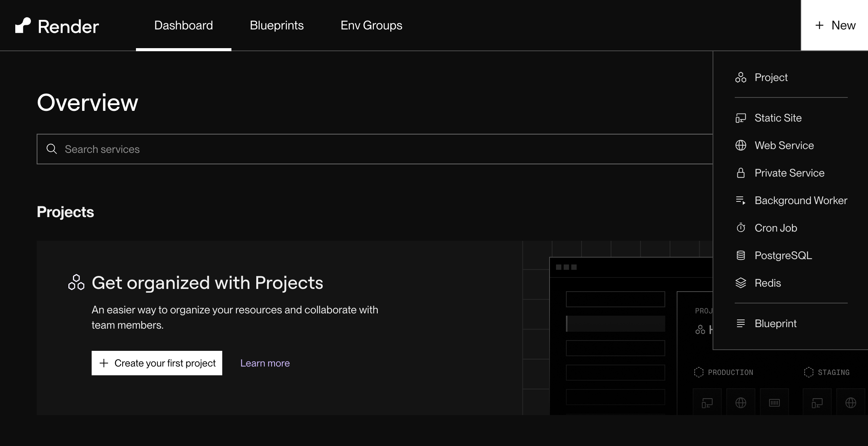Click the Static Site browser icon
Image resolution: width=868 pixels, height=446 pixels.
(x=741, y=118)
